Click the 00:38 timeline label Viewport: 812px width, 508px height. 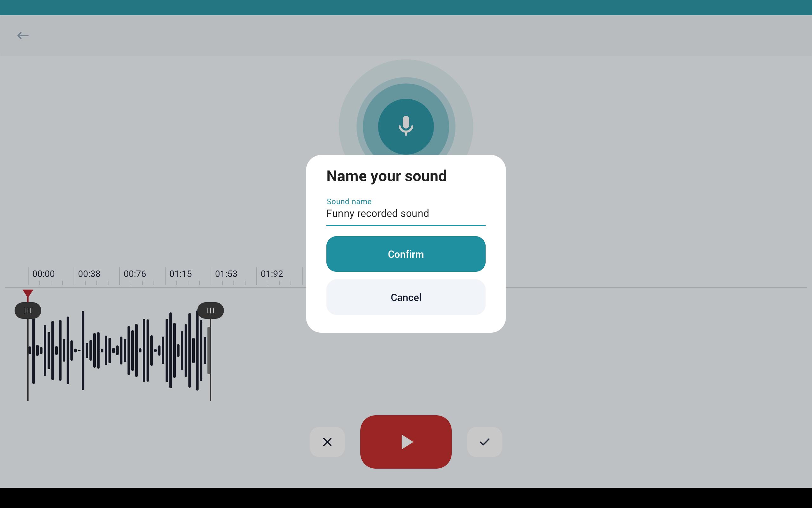(x=89, y=274)
